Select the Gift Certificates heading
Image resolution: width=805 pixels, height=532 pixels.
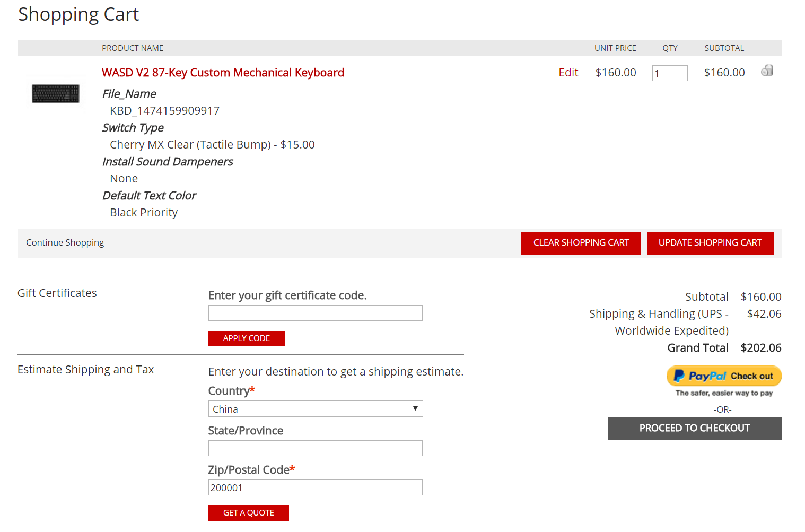pyautogui.click(x=57, y=293)
